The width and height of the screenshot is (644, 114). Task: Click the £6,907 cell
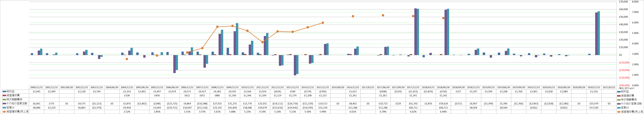click(473, 104)
